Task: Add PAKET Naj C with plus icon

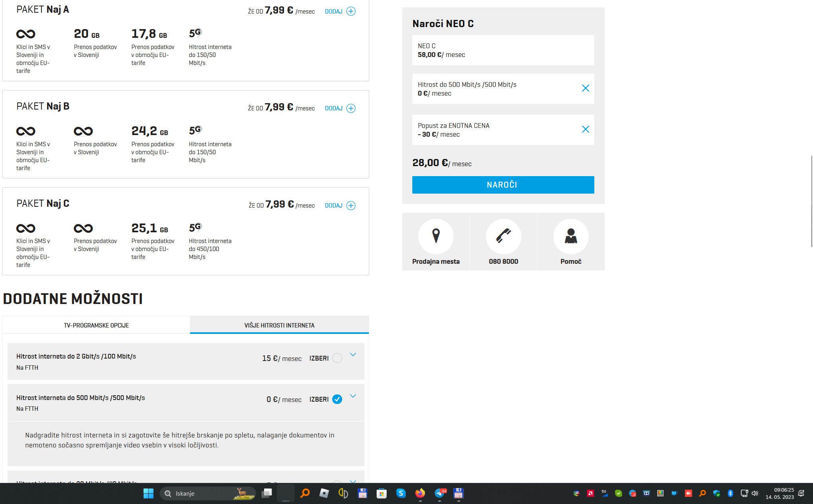Action: pyautogui.click(x=351, y=206)
